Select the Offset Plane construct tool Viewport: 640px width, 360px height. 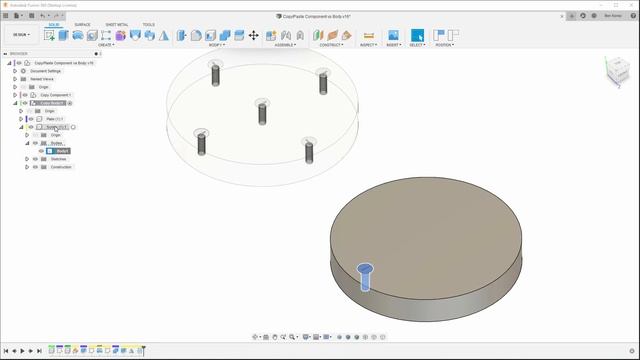tap(318, 36)
